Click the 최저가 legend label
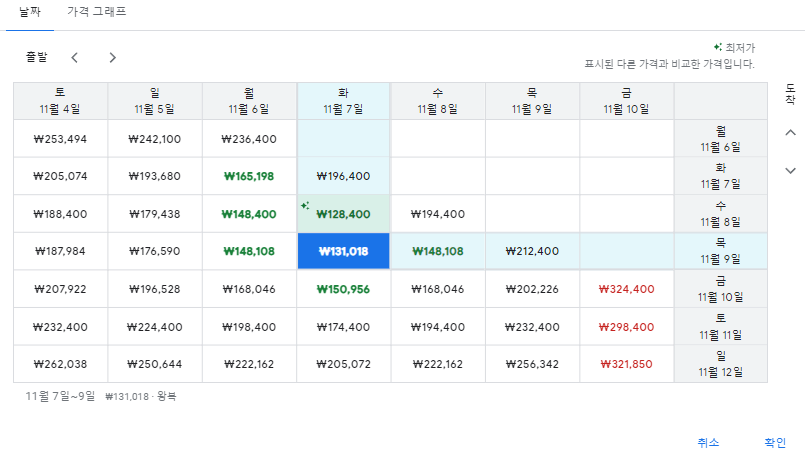Viewport: 805px width, 459px height. click(x=740, y=48)
